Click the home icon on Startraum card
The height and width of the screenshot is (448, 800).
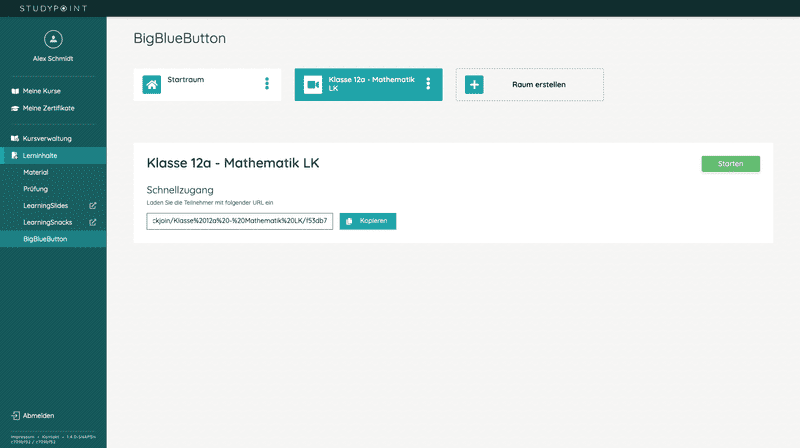(152, 85)
